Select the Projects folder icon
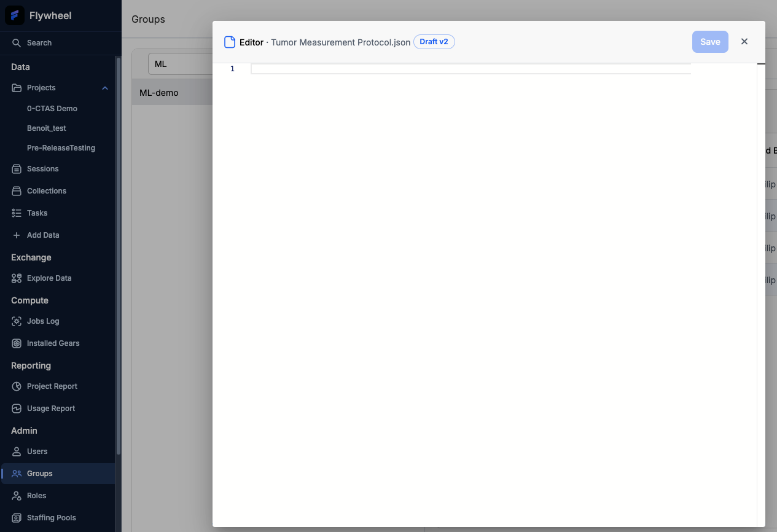 [x=16, y=87]
